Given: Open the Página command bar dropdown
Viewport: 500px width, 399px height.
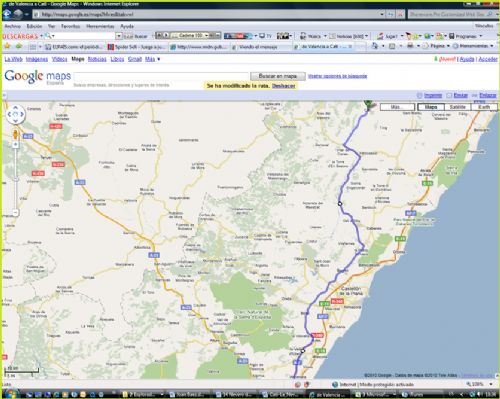Looking at the screenshot, I should [437, 46].
